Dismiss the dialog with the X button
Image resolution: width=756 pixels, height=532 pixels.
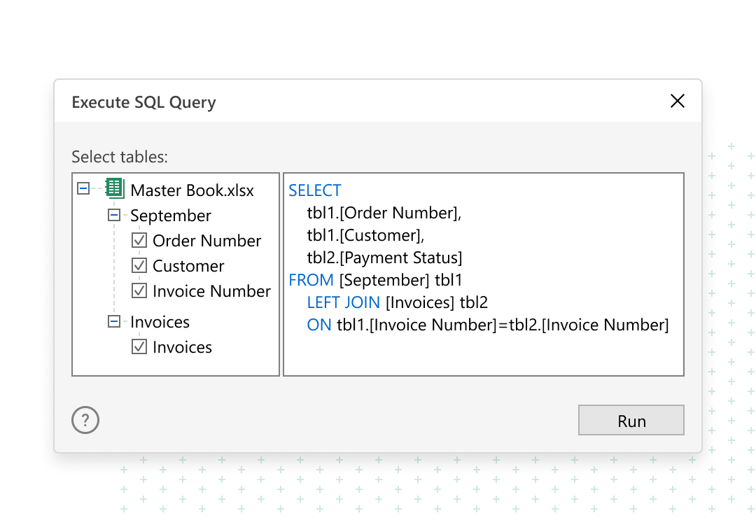click(677, 101)
